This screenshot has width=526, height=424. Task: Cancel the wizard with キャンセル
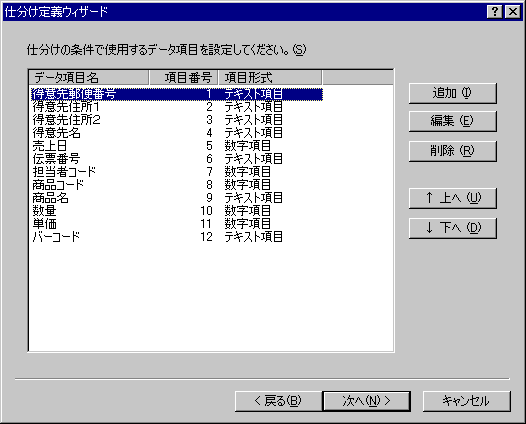coord(467,401)
